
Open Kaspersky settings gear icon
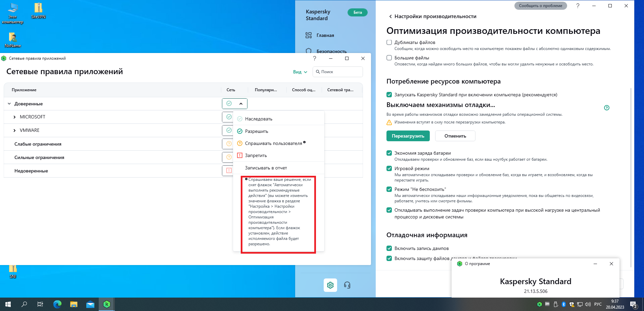330,285
